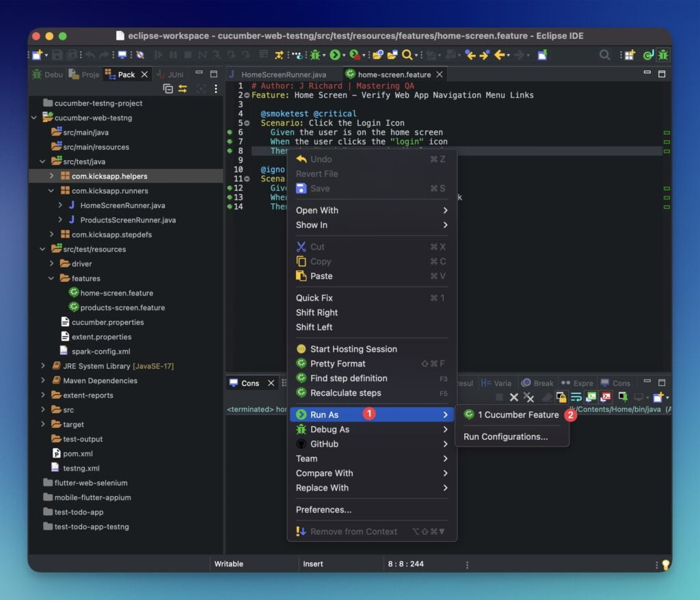The height and width of the screenshot is (600, 700).
Task: Select products-screen.feature in the tree
Action: pos(122,308)
